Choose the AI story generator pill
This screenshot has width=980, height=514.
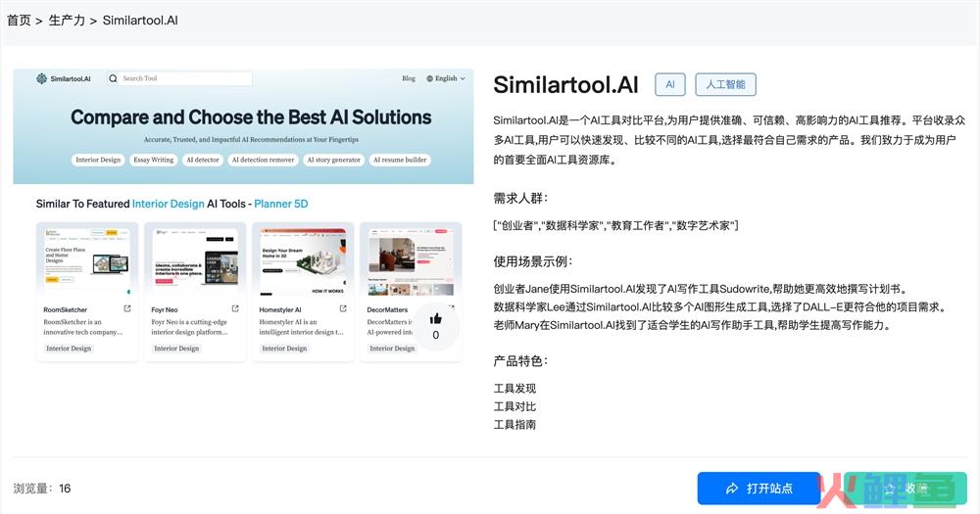click(x=333, y=160)
